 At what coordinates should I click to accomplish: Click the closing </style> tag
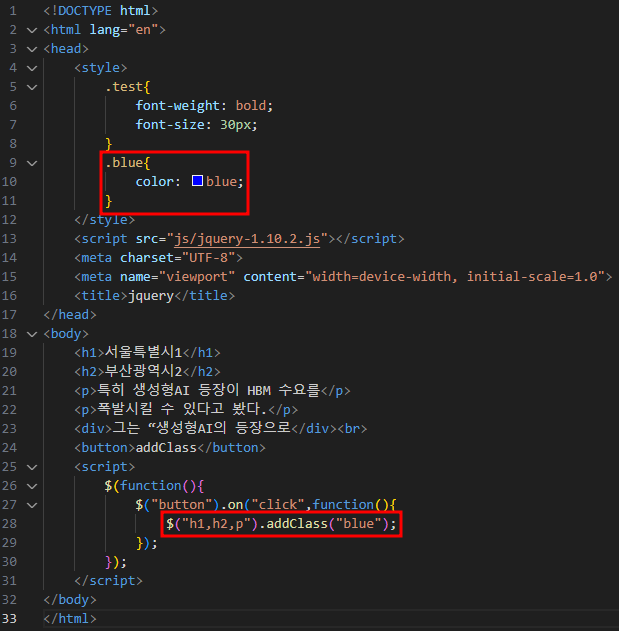click(105, 220)
